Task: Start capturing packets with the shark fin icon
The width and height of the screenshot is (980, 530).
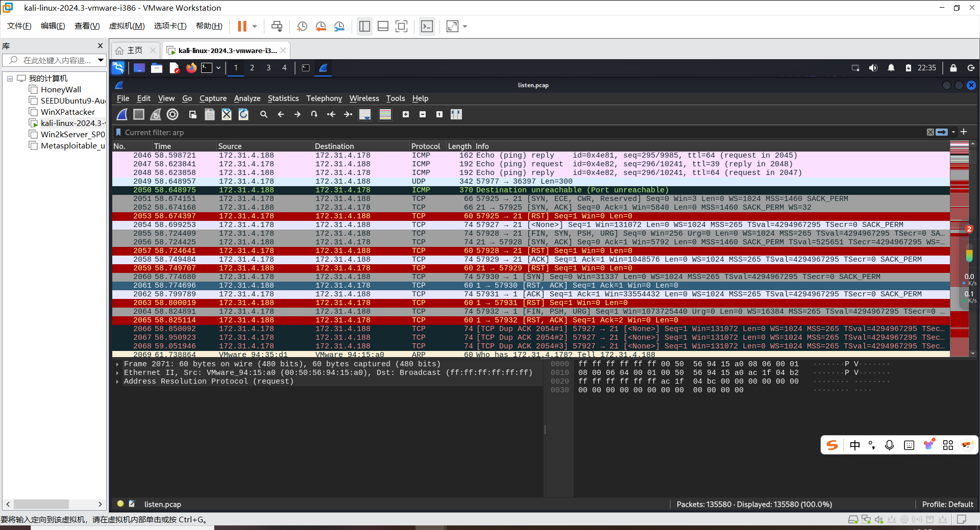Action: 122,115
